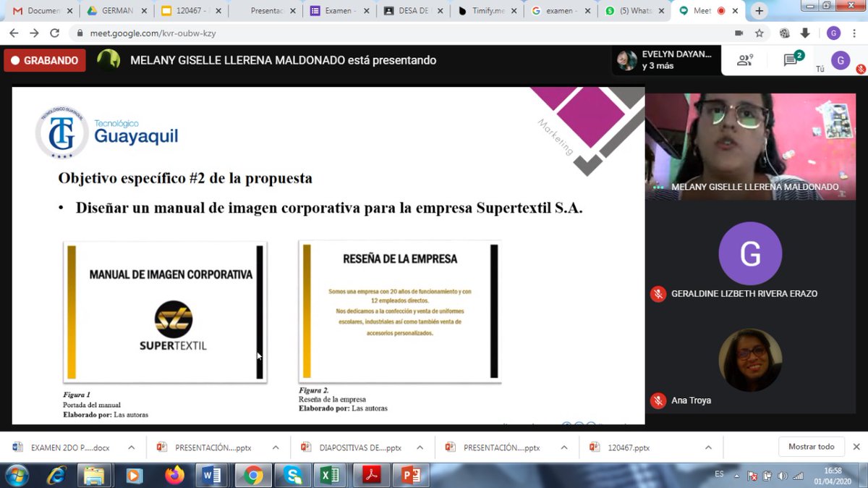Click the GRABANDO recording indicator
Viewport: 868px width, 488px height.
coord(45,61)
